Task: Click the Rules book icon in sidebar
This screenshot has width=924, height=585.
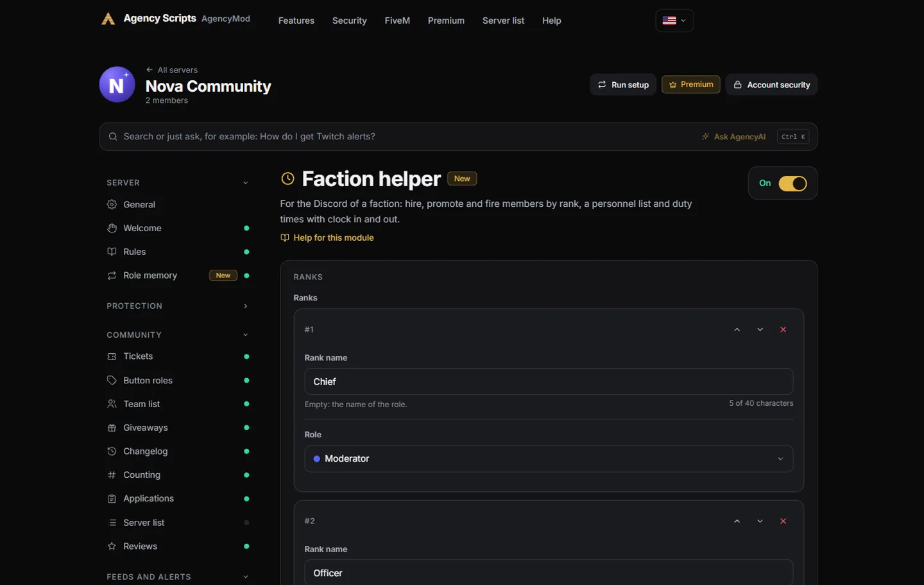Action: [x=112, y=252]
